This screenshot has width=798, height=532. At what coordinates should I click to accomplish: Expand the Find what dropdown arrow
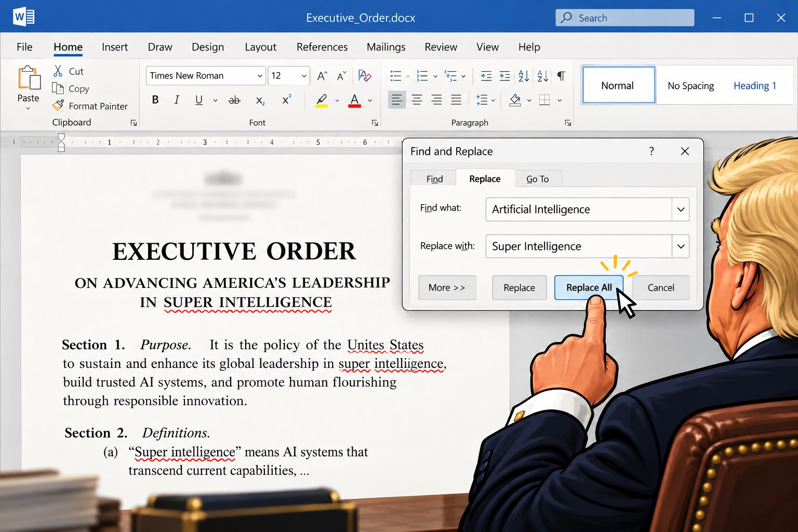click(681, 209)
